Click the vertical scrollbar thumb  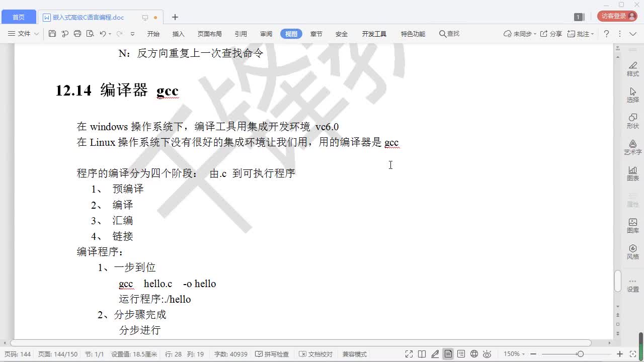pos(618,281)
